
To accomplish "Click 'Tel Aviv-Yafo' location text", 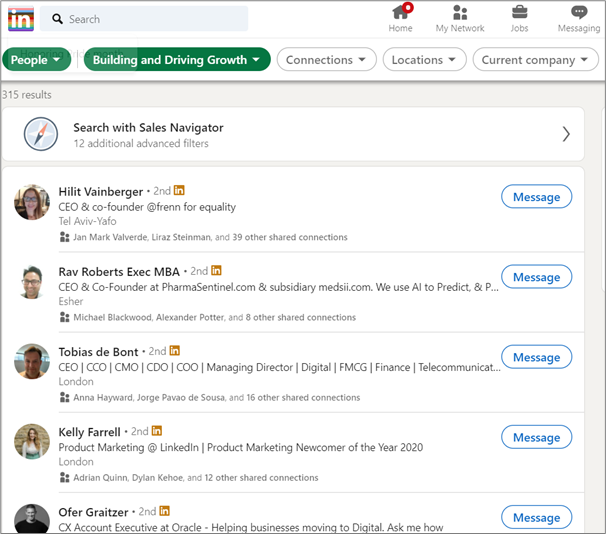I will [87, 221].
